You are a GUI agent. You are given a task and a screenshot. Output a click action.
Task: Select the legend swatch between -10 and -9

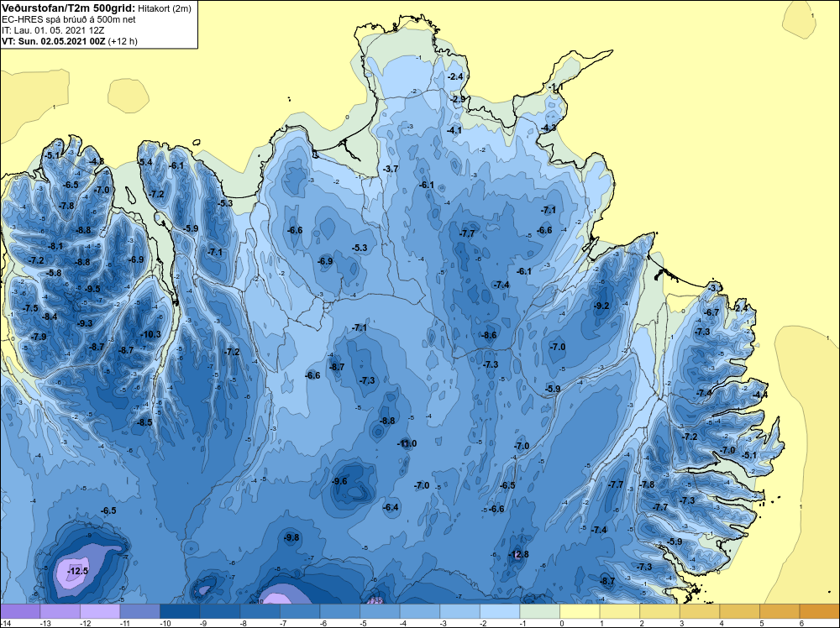pos(180,611)
